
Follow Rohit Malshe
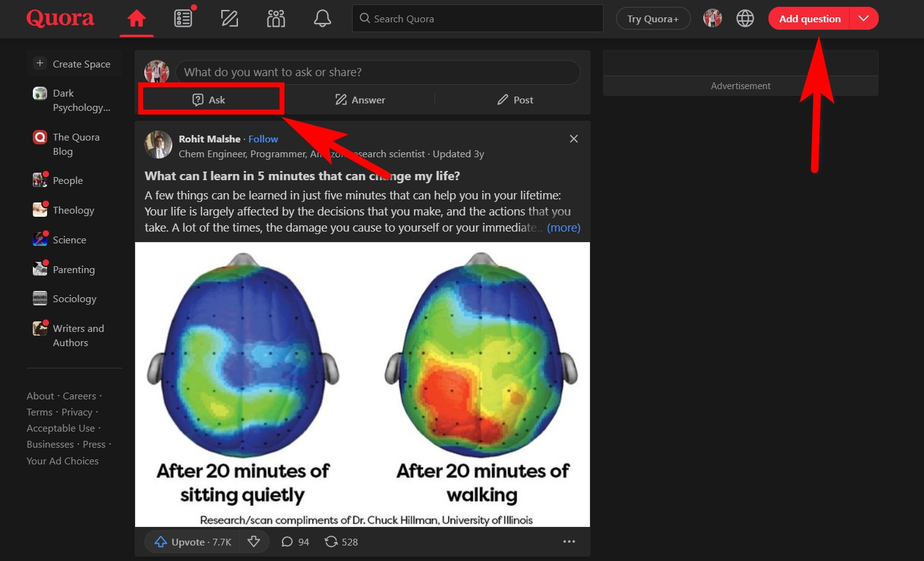263,139
